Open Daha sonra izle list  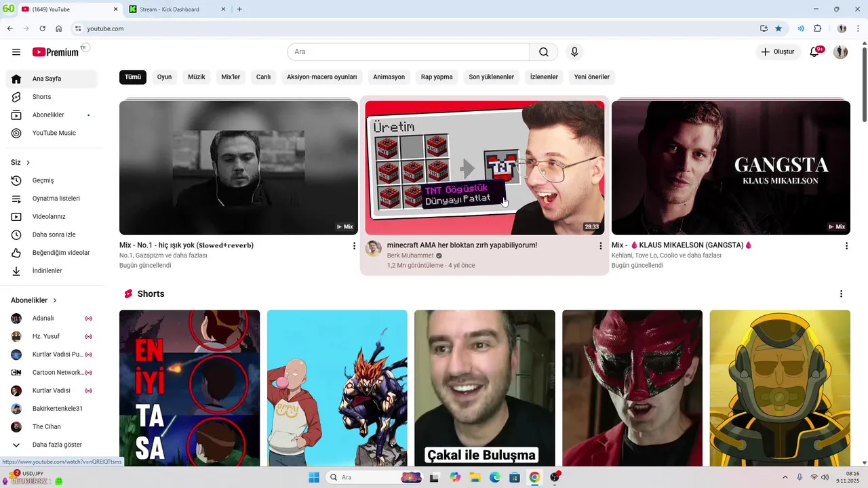click(x=52, y=235)
